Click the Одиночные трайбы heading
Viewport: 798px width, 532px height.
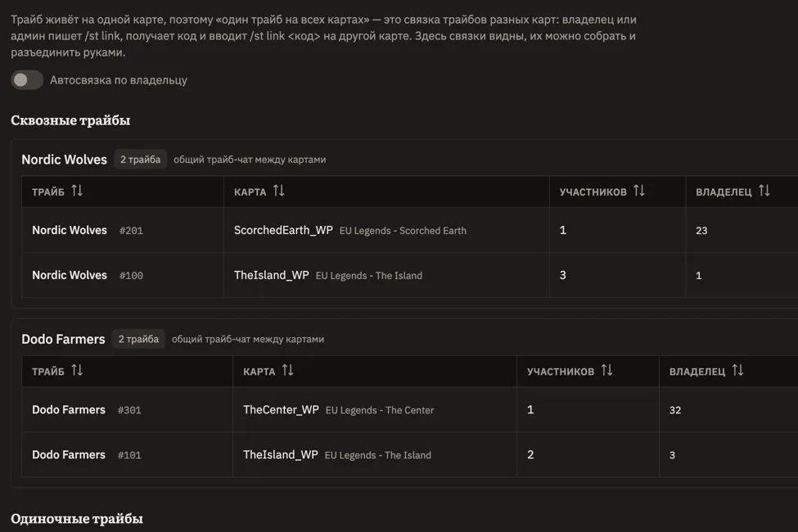(77, 519)
